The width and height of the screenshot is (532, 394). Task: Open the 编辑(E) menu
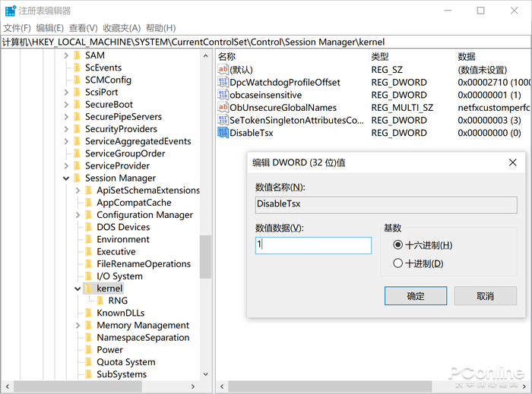50,28
